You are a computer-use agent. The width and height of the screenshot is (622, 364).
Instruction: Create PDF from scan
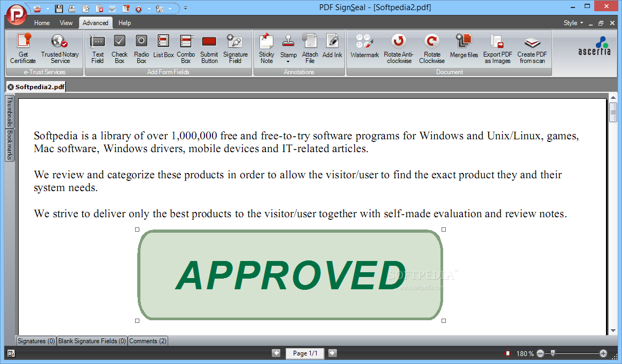coord(532,49)
